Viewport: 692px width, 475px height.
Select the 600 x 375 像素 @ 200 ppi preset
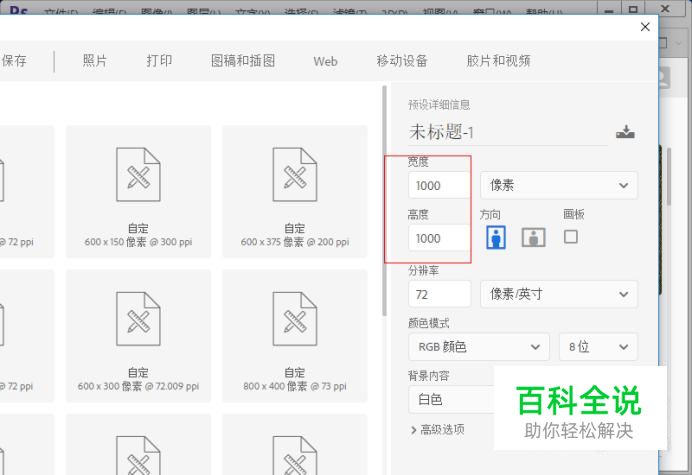295,192
